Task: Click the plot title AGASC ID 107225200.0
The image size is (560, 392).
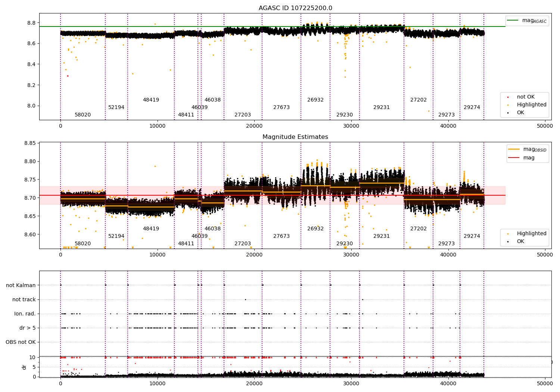Action: 295,8
